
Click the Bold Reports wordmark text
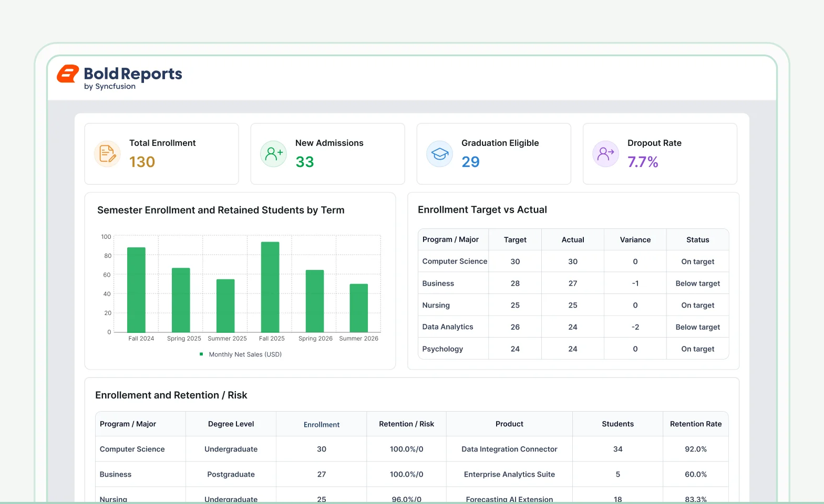[133, 73]
